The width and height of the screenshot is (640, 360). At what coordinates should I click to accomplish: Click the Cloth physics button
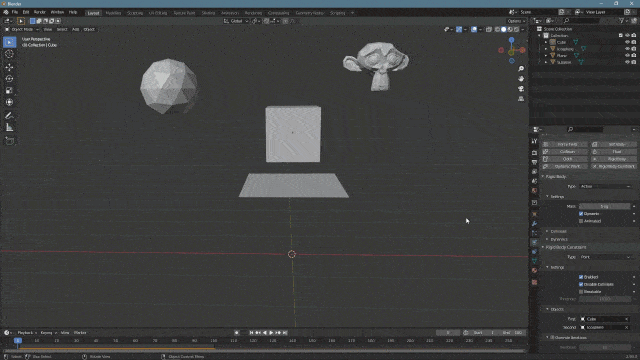click(565, 159)
